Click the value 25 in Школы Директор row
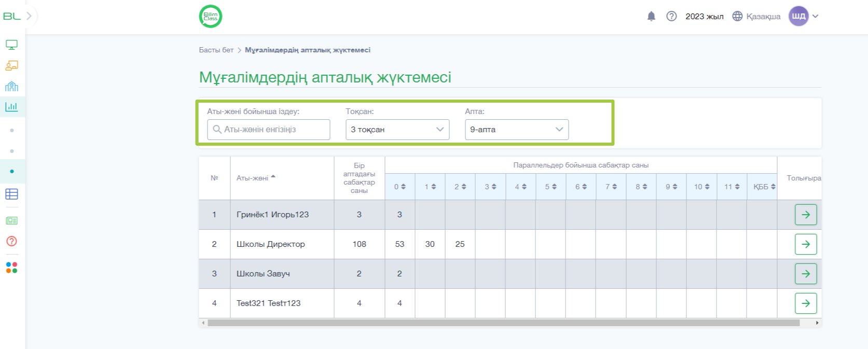 click(x=460, y=244)
